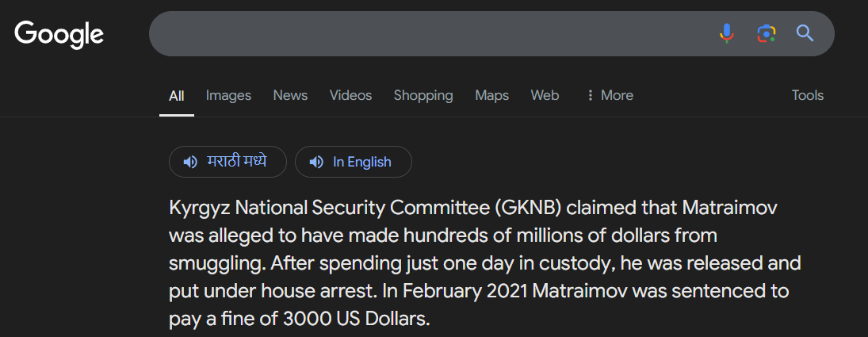Open the Tools options
The height and width of the screenshot is (337, 868).
tap(808, 95)
